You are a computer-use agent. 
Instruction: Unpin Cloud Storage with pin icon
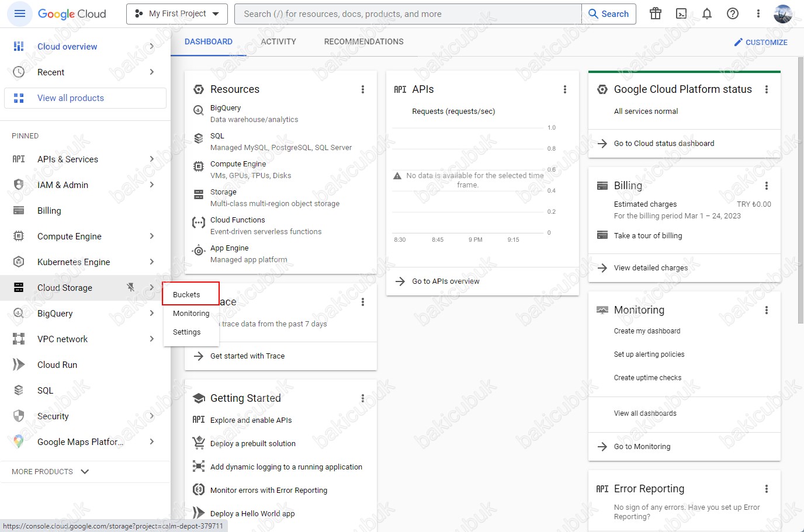tap(131, 287)
